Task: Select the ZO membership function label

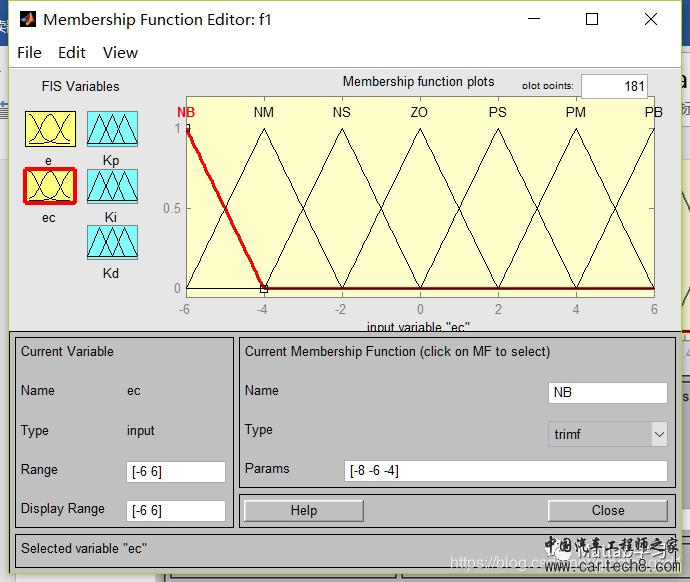Action: click(419, 112)
